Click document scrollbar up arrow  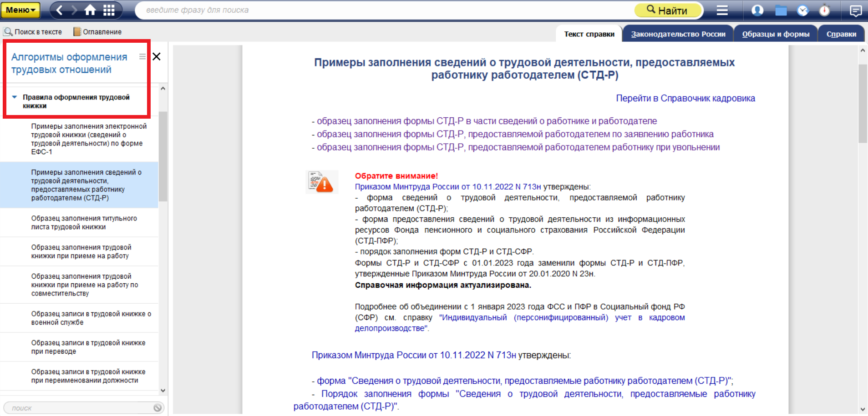[x=863, y=50]
